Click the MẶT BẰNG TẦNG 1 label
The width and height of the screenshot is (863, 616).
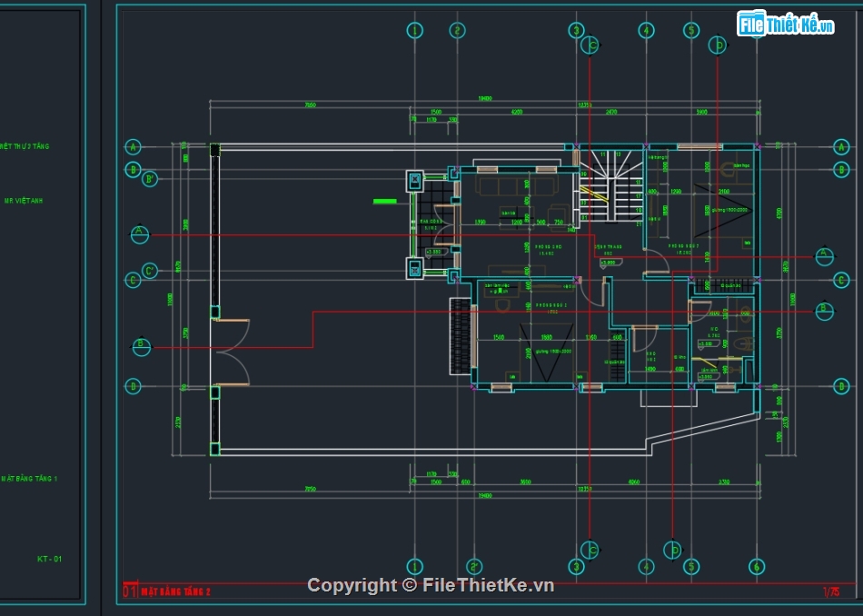click(29, 478)
